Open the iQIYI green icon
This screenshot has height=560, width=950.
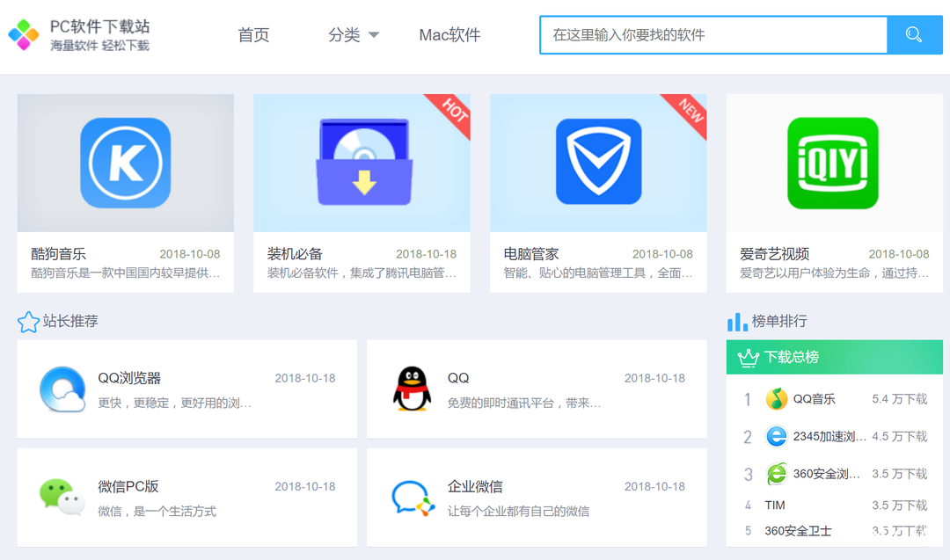pos(833,163)
